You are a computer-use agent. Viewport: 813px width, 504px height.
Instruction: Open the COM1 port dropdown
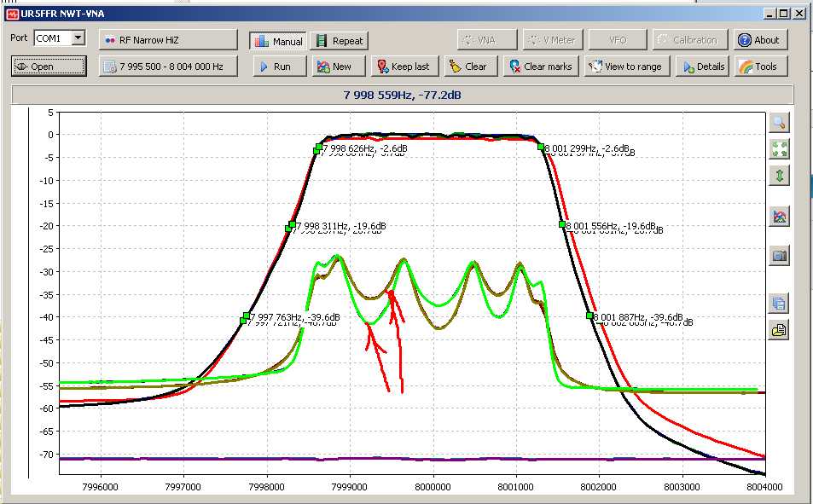click(78, 38)
